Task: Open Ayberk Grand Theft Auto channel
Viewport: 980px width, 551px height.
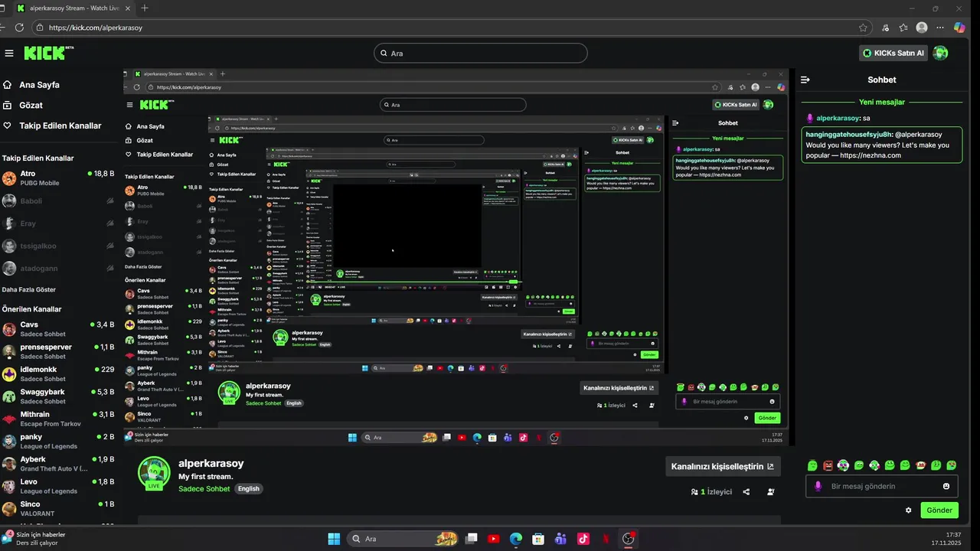Action: coord(58,464)
